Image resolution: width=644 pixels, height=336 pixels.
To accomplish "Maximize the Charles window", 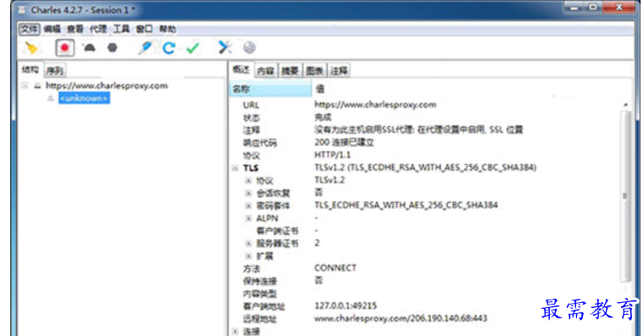I will 592,8.
